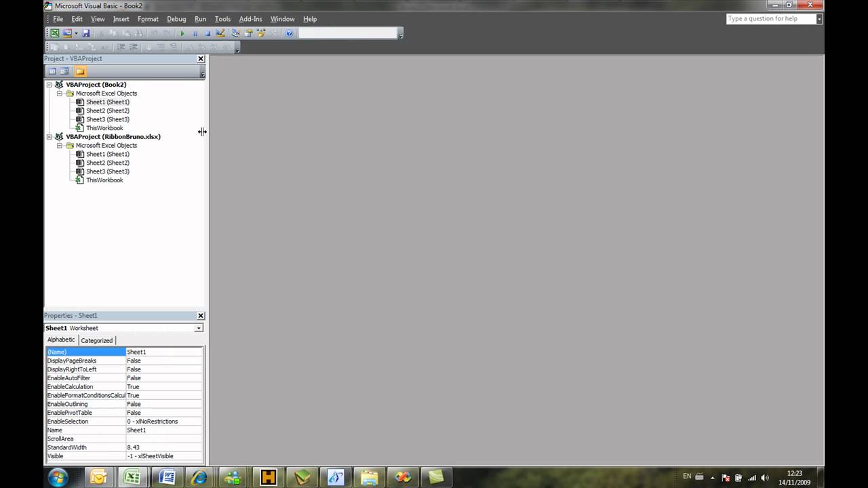Collapse Microsoft Excel Objects under RibbonBruno.xlsx
Screen dimensions: 868x488
coord(59,146)
